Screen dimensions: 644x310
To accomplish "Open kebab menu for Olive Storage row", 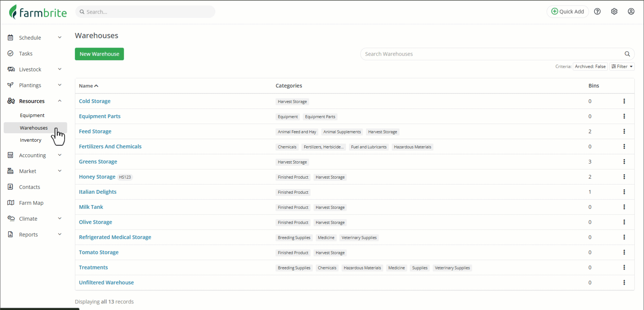I will pos(624,222).
